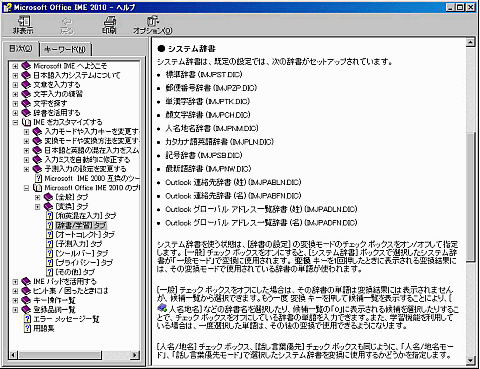Click page icon for [和英混在入力] タブ
Viewport: 480px width, 369px height.
50,216
